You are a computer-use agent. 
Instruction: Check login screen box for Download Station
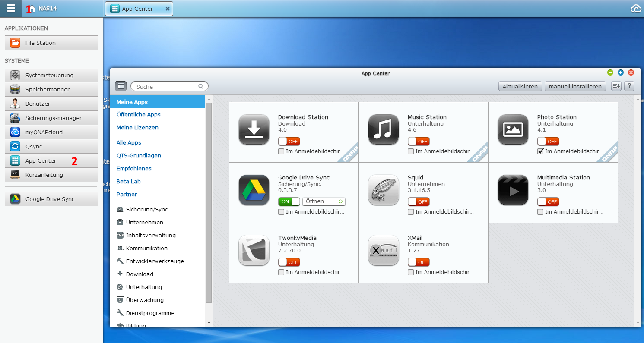(281, 151)
